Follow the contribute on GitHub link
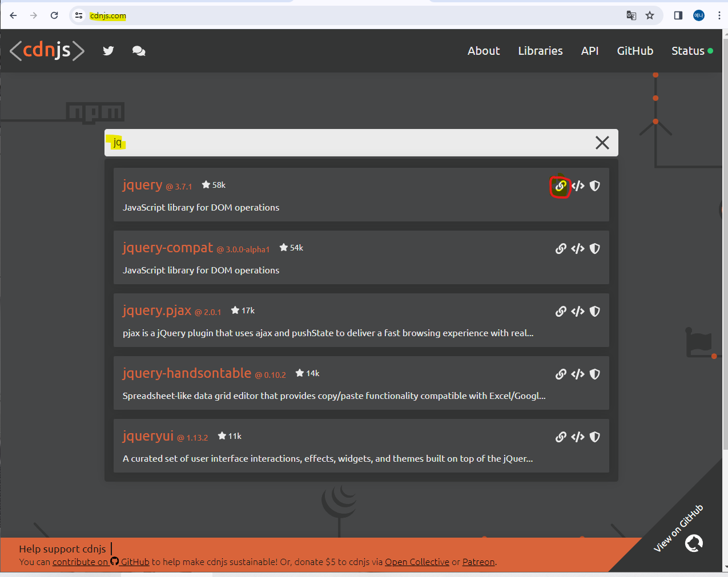 tap(101, 562)
